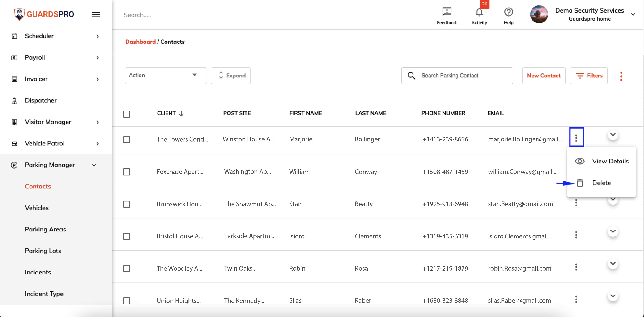Expand the Invoicer submenu arrow
The width and height of the screenshot is (644, 317).
[98, 79]
